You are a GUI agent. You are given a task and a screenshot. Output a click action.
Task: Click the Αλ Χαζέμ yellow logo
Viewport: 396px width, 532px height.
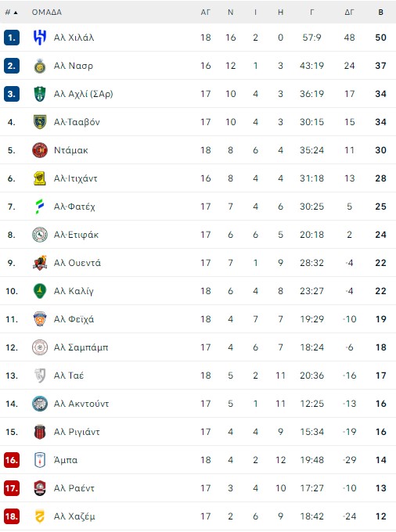(40, 516)
